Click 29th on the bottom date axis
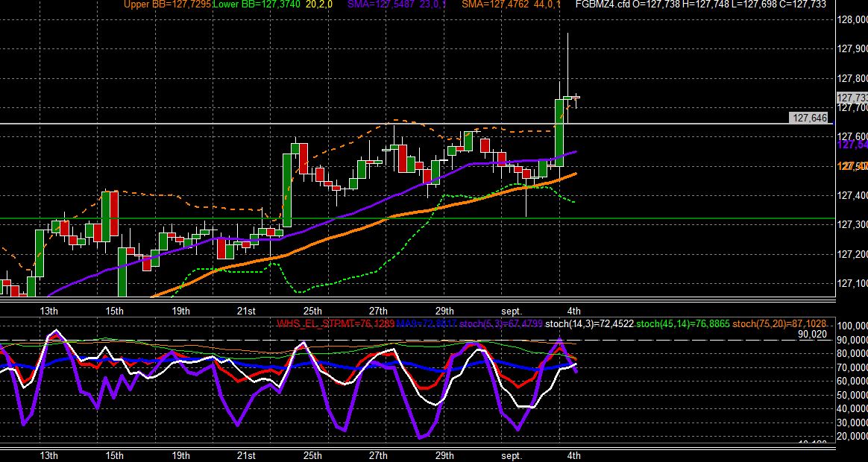868x462 pixels. pos(444,456)
